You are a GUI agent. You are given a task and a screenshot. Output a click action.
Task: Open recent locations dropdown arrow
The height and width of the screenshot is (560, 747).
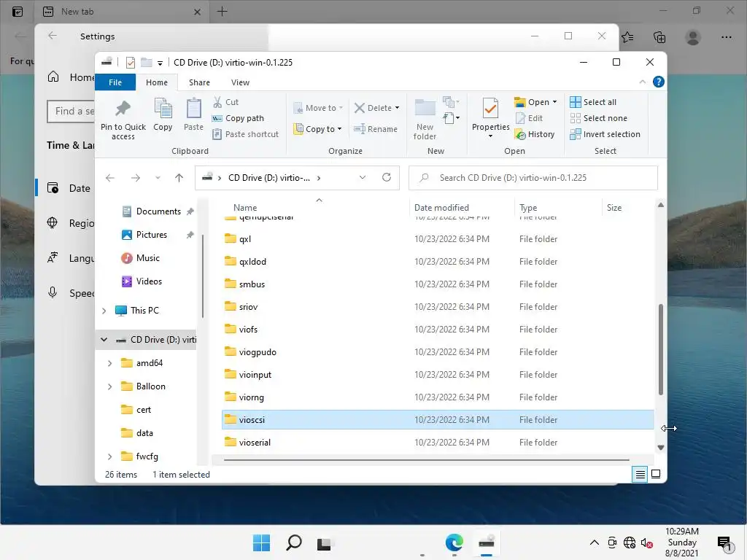click(158, 178)
